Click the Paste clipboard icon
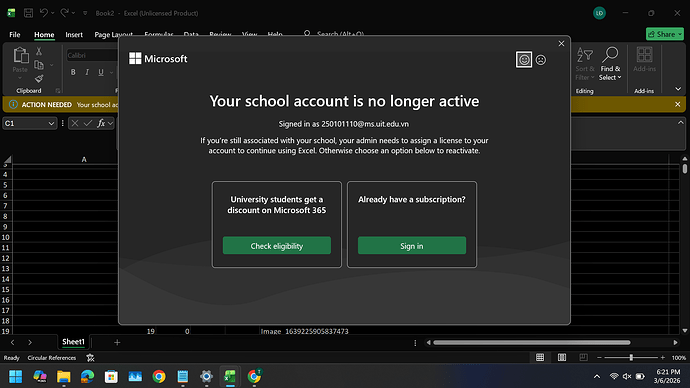The width and height of the screenshot is (690, 388). [x=20, y=56]
